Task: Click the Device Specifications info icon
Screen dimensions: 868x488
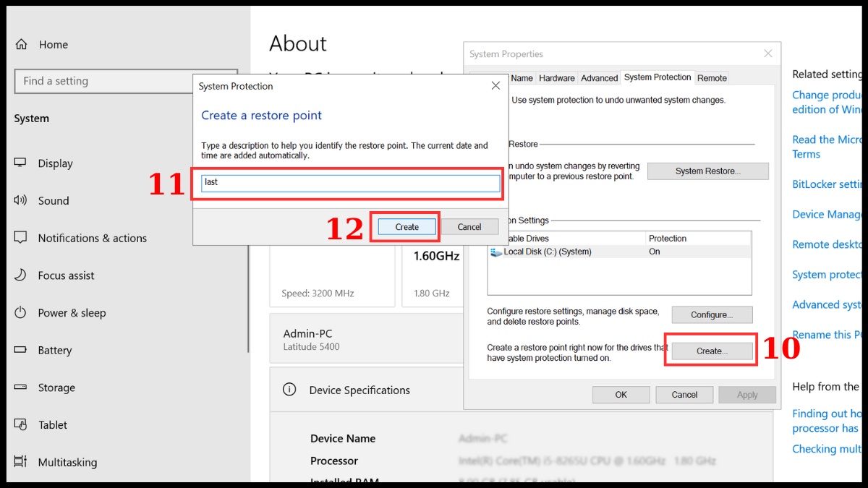Action: pyautogui.click(x=289, y=390)
